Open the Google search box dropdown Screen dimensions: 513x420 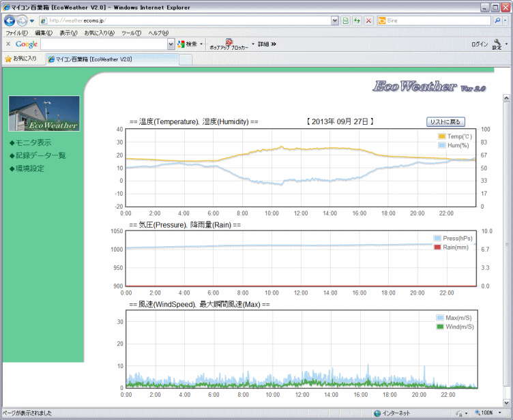pyautogui.click(x=171, y=44)
